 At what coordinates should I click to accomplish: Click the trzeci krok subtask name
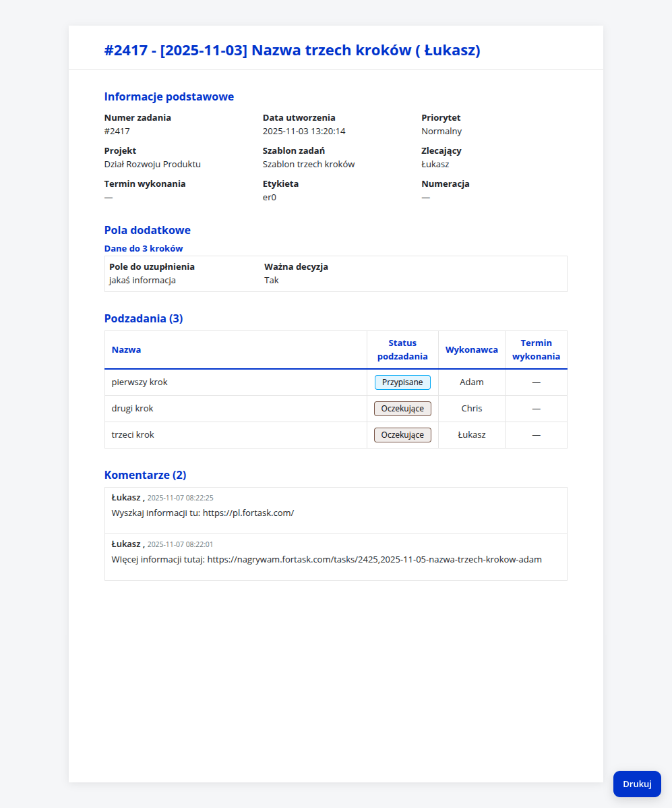click(x=133, y=435)
